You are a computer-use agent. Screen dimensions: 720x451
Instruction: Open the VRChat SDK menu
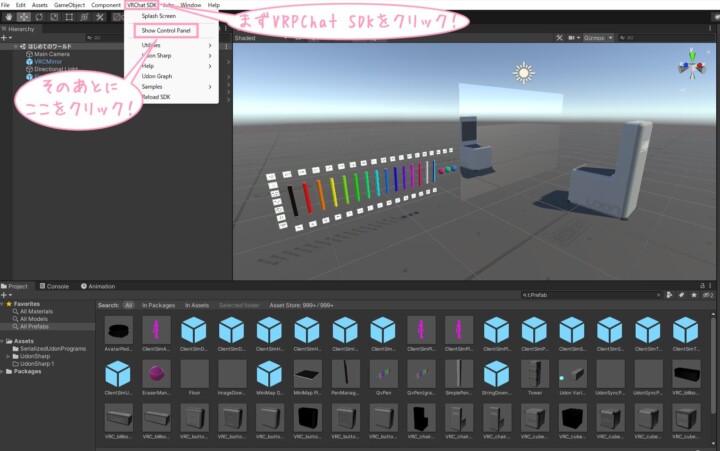coord(142,5)
